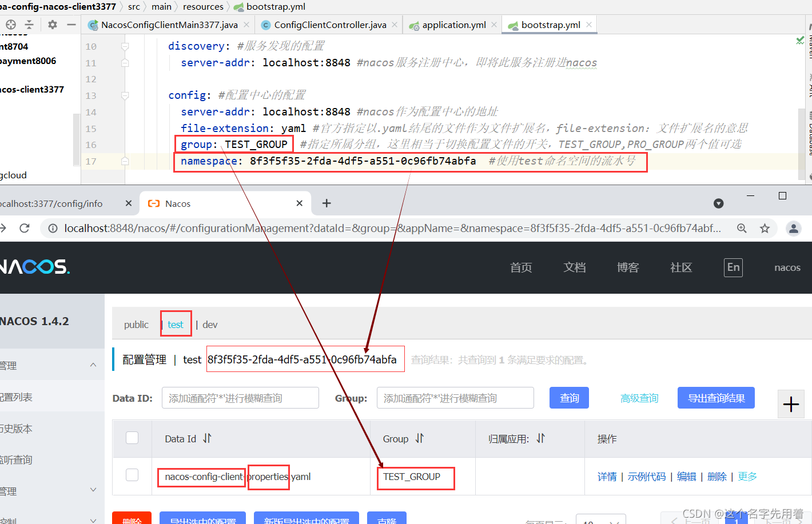Close the localhost:3377 browser tab
The width and height of the screenshot is (812, 524).
click(129, 203)
